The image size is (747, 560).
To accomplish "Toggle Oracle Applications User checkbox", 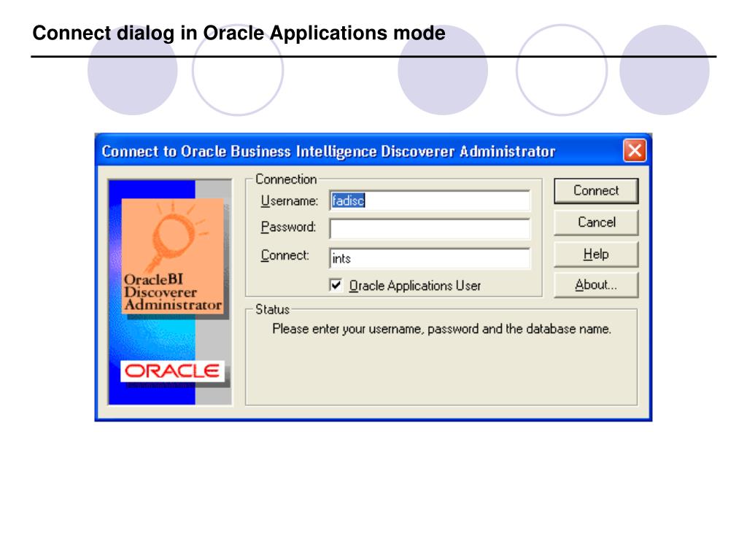I will (x=336, y=285).
